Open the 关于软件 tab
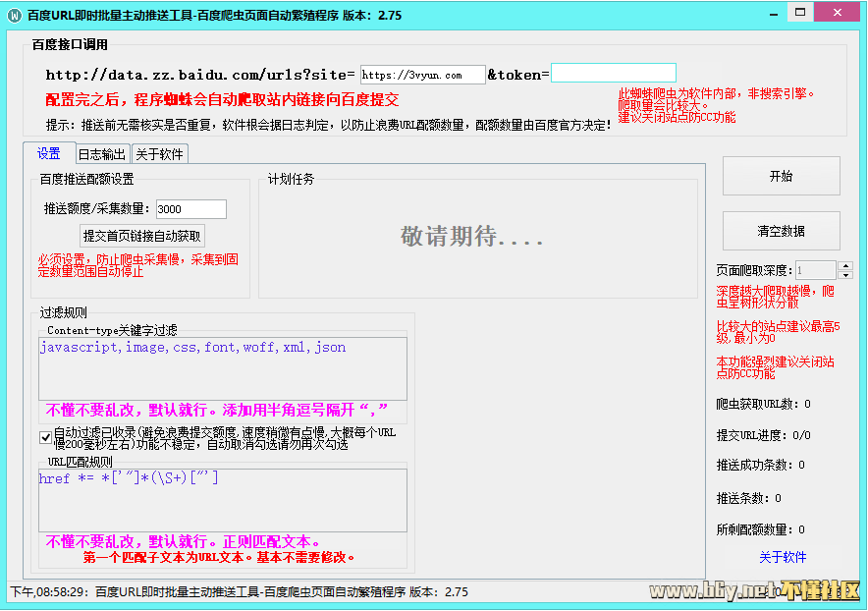The width and height of the screenshot is (868, 611). click(x=159, y=154)
